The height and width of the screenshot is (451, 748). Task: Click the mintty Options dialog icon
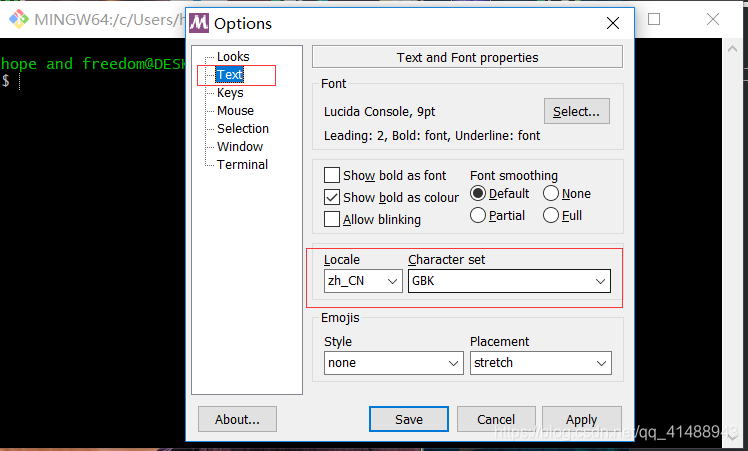pyautogui.click(x=199, y=23)
